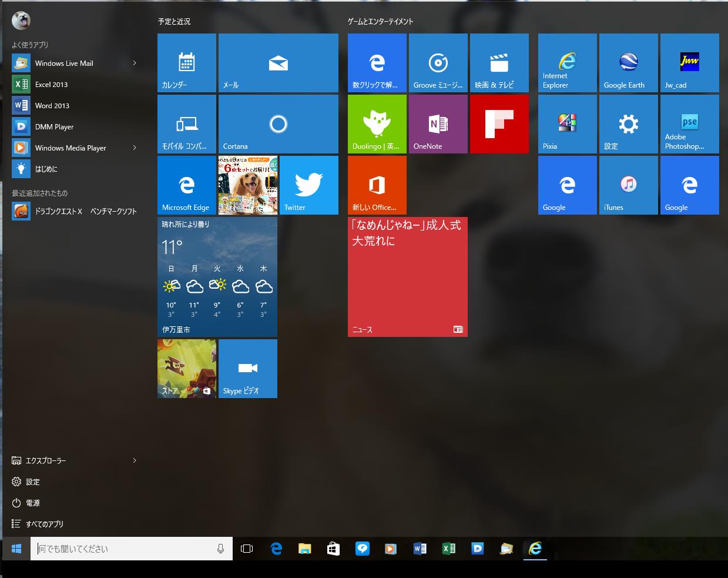Launch the Jw_cad tile
This screenshot has width=728, height=578.
pos(690,63)
